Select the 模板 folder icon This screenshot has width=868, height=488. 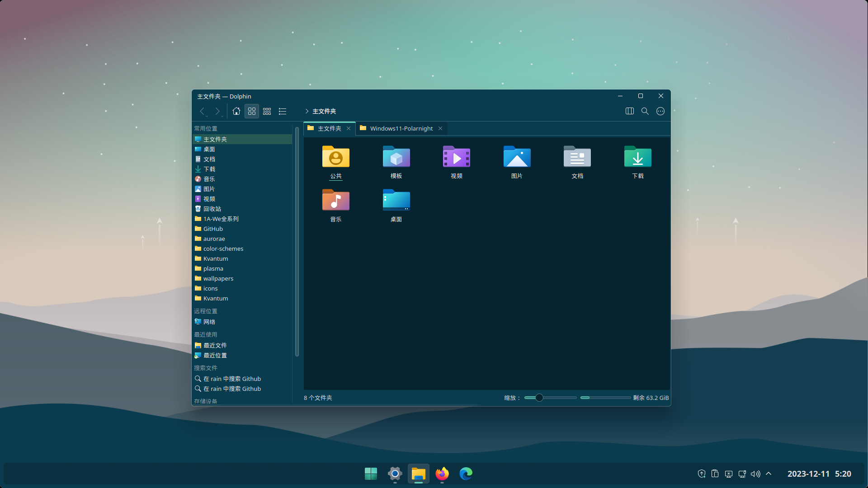(x=396, y=157)
